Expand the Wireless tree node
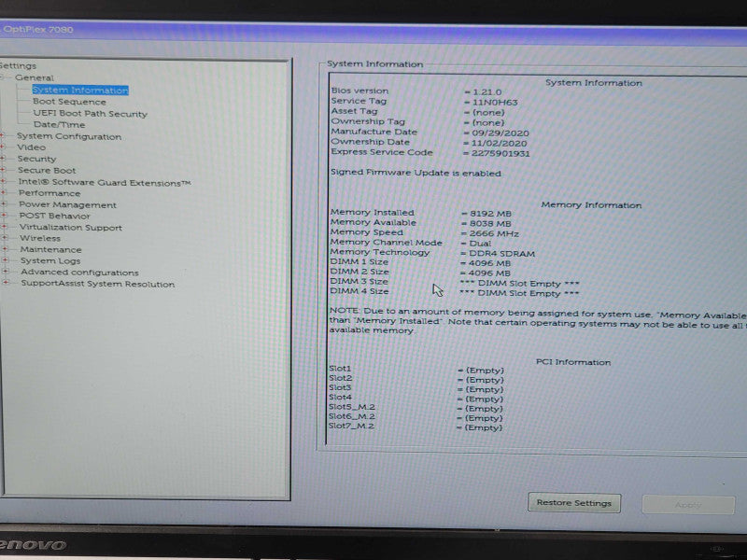 [5, 238]
